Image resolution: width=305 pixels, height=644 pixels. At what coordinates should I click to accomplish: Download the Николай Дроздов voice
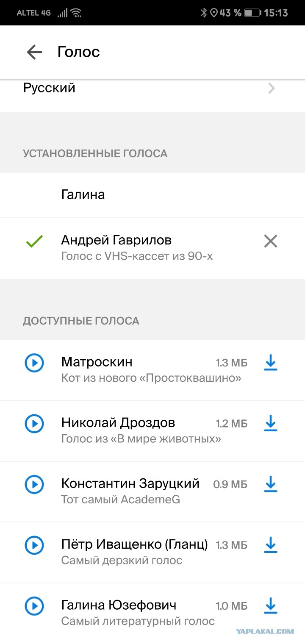(x=270, y=423)
